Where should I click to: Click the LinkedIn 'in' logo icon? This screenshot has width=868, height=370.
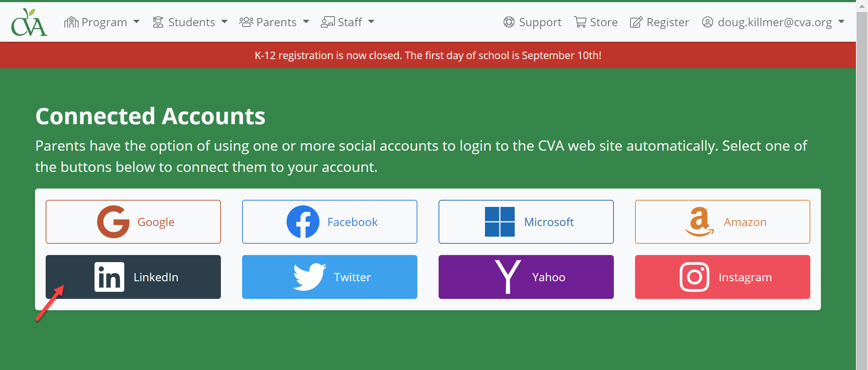tap(109, 277)
